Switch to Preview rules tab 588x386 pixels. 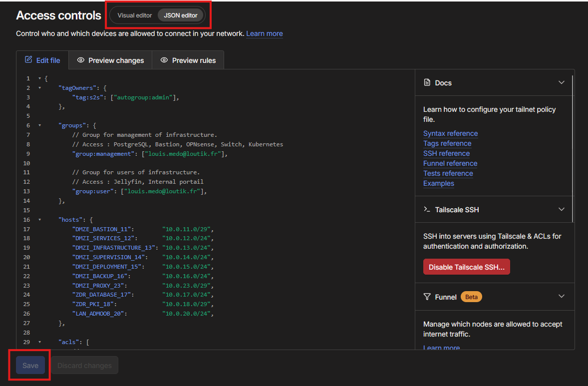pyautogui.click(x=188, y=60)
